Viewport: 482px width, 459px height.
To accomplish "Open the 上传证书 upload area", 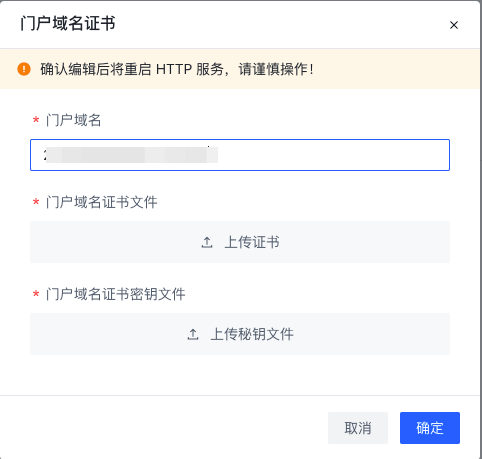I will coord(240,242).
